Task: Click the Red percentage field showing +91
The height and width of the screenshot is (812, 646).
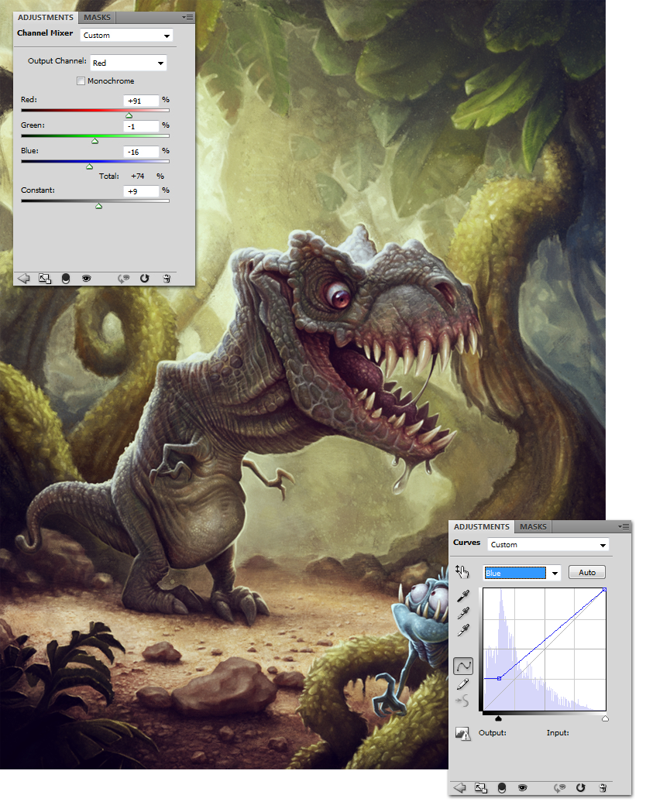Action: [x=142, y=101]
